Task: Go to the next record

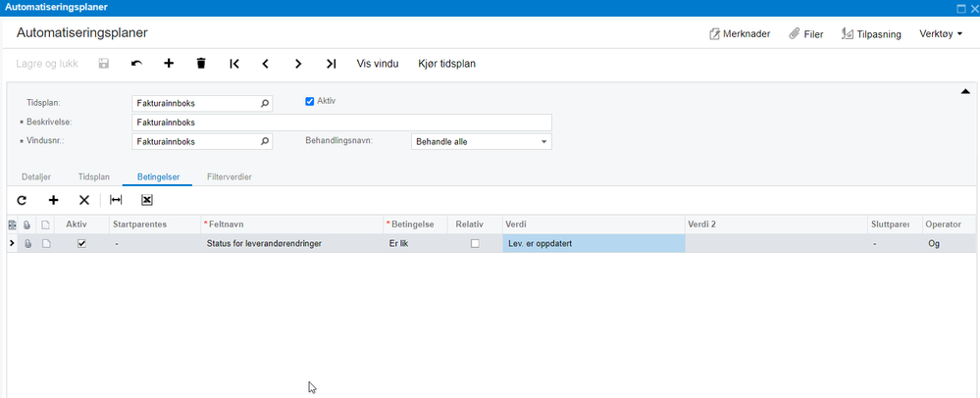Action: [298, 63]
